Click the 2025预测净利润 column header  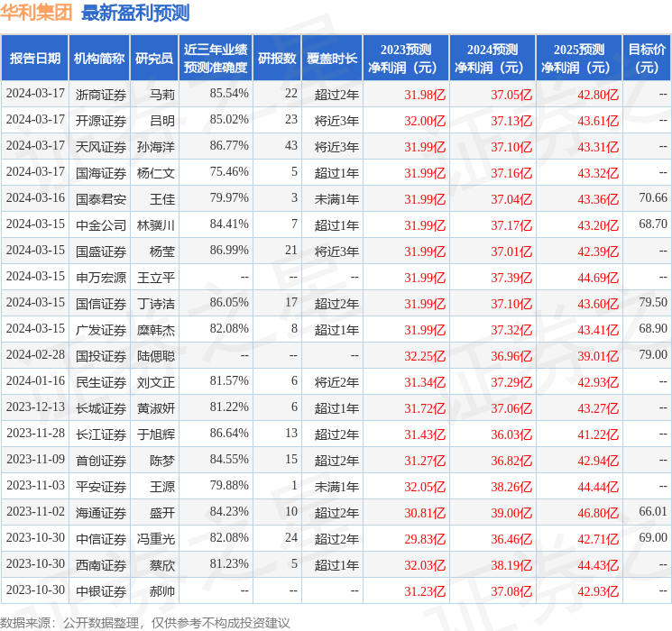click(578, 59)
